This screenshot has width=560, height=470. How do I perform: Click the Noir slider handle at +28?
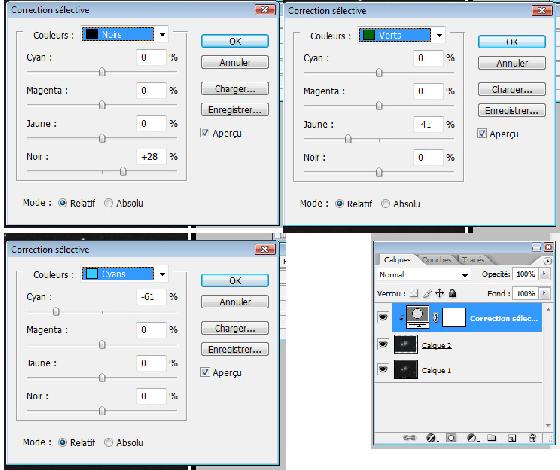[x=123, y=171]
